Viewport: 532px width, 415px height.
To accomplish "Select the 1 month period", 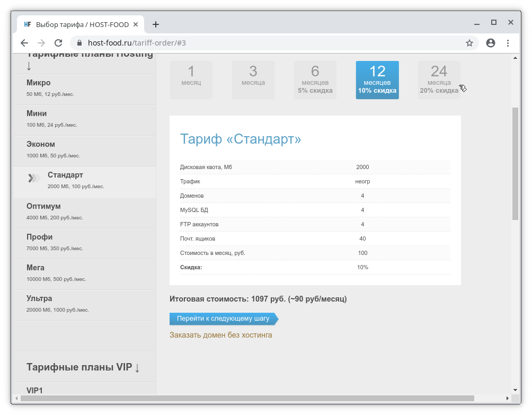I will pyautogui.click(x=191, y=80).
